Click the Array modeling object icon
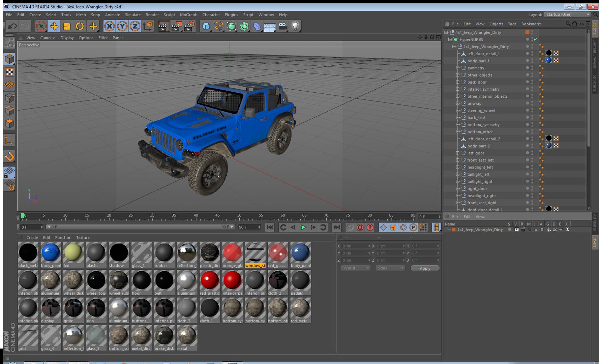599x364 pixels. click(x=244, y=26)
